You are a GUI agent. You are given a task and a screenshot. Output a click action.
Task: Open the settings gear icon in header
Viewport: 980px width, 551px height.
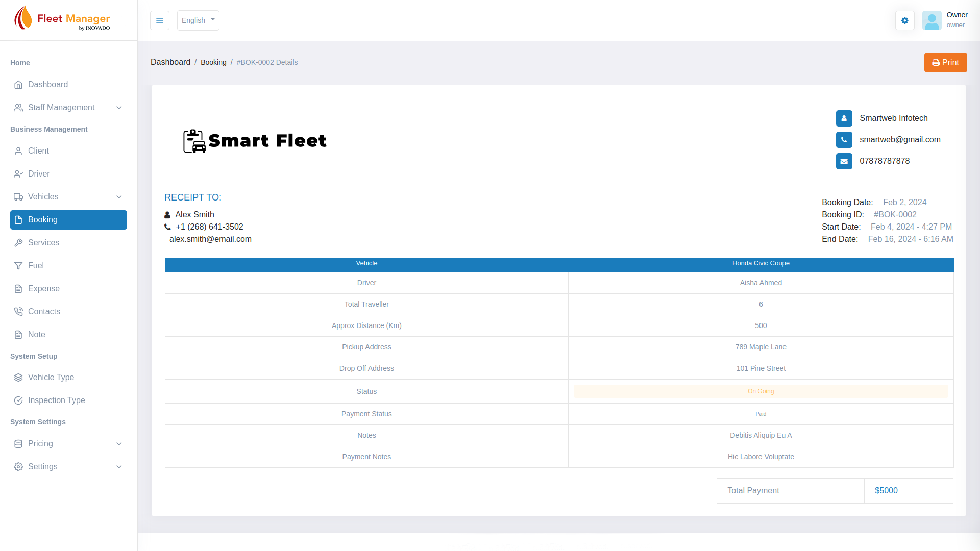tap(904, 20)
